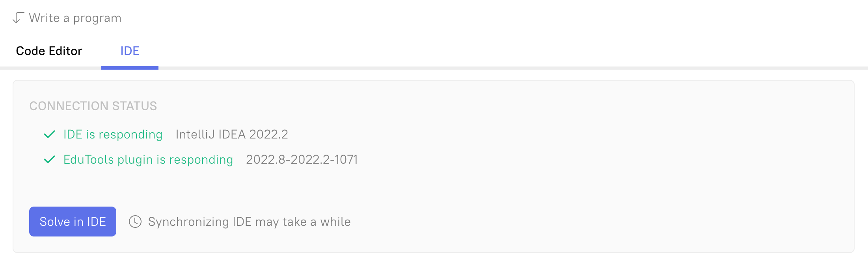This screenshot has height=266, width=868.
Task: Click the clock icon near synchronizing message
Action: (135, 222)
